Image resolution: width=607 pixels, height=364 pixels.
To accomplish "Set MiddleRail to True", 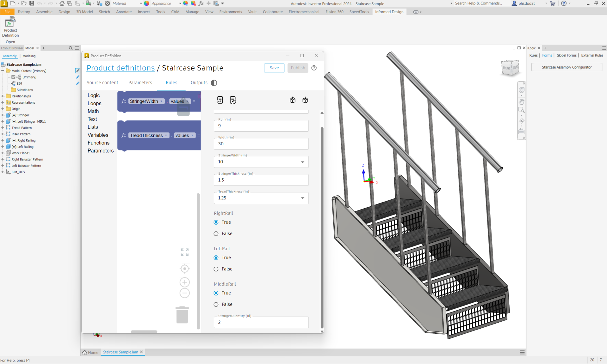I will point(216,293).
